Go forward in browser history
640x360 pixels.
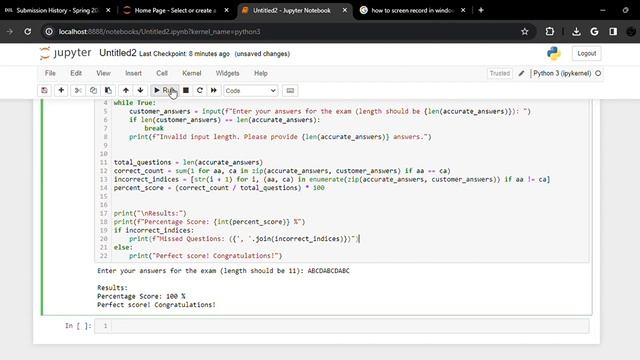(x=9, y=31)
